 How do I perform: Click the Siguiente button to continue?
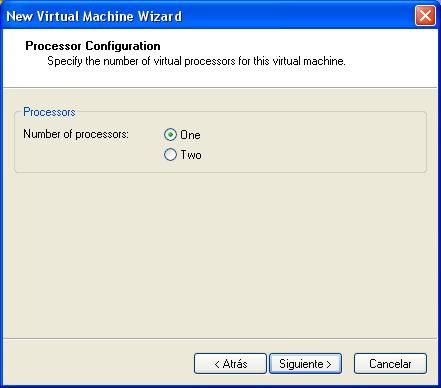coord(305,364)
